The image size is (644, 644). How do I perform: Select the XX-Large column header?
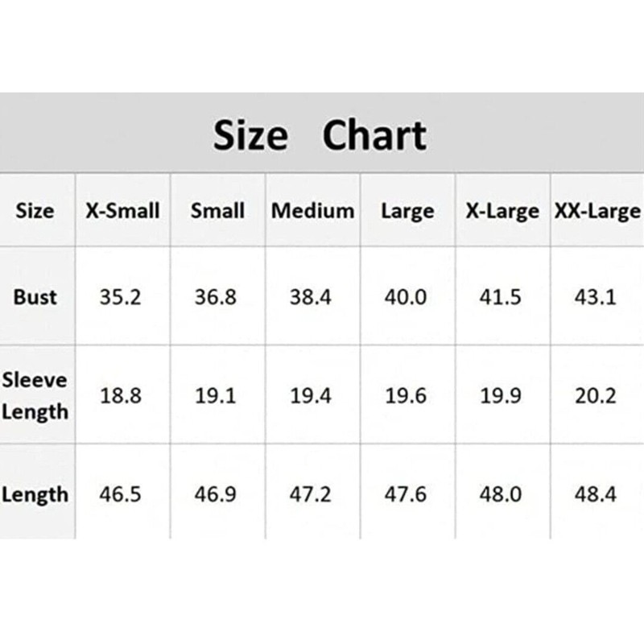coord(597,212)
